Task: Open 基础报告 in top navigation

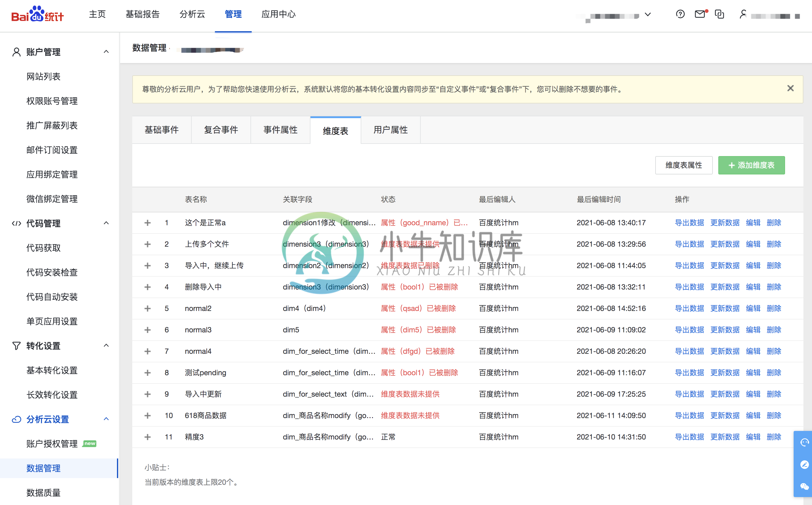Action: [143, 14]
